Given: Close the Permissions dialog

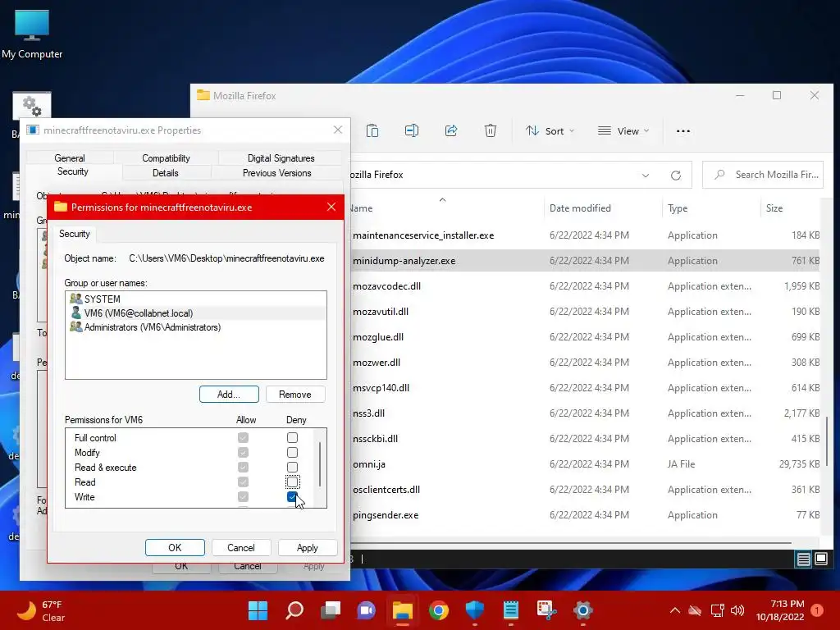Looking at the screenshot, I should point(331,208).
